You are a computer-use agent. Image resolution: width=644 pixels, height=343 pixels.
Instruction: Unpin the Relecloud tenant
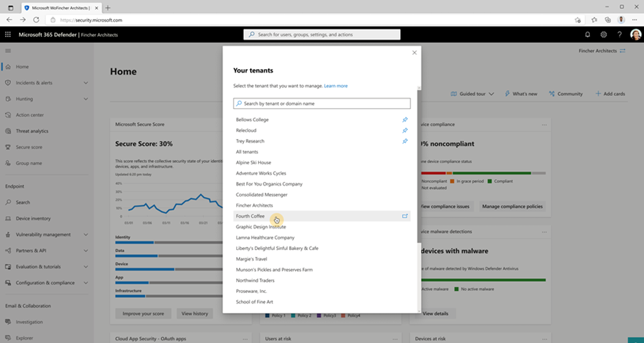tap(404, 131)
